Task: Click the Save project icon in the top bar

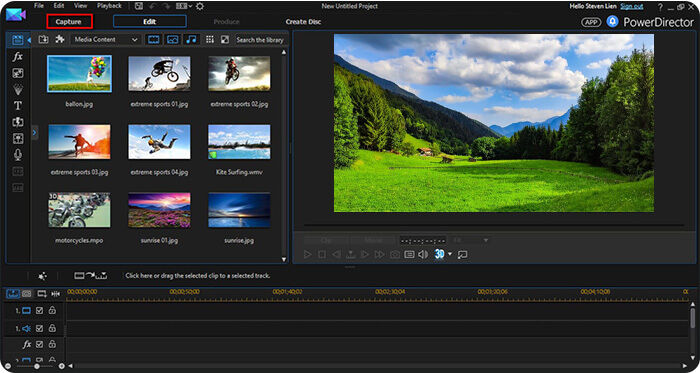Action: pyautogui.click(x=139, y=6)
